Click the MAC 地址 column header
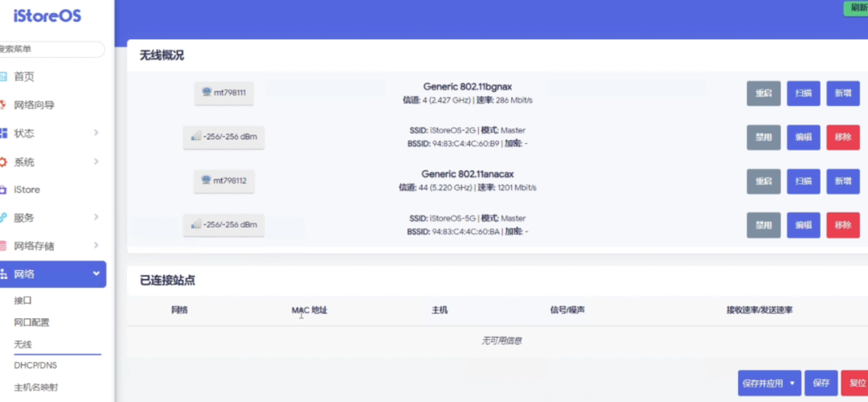The height and width of the screenshot is (402, 868). pyautogui.click(x=309, y=310)
